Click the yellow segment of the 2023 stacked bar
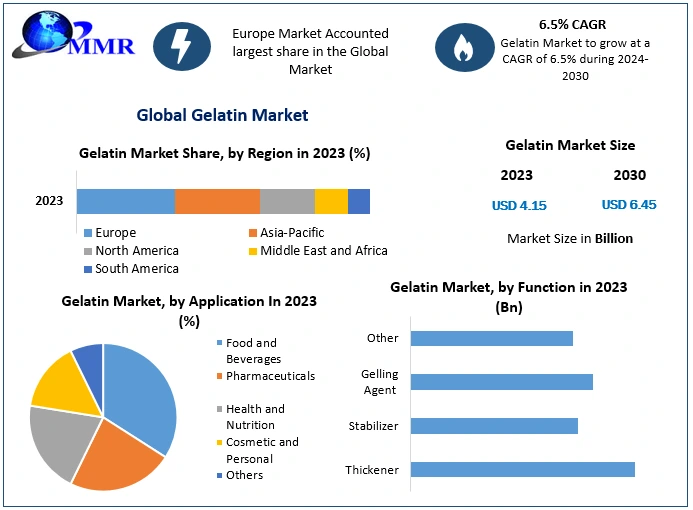 (331, 201)
